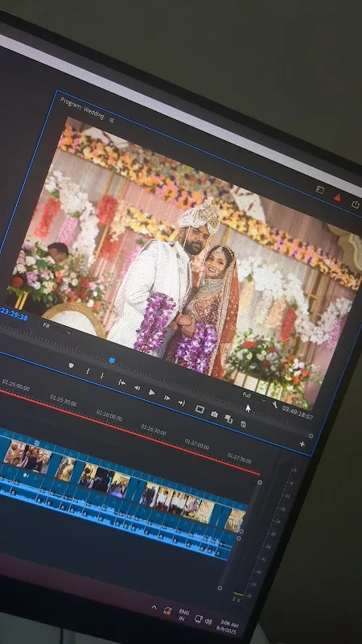362x644 pixels.
Task: Select the last golden clip at timeline end
Action: pos(236,520)
